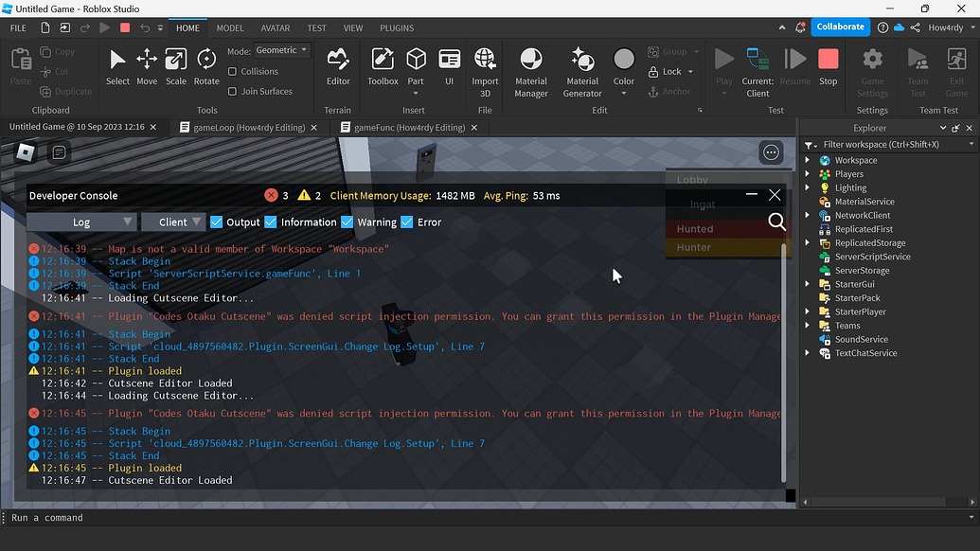Expand the Workspace tree item
The image size is (980, 551).
tap(808, 160)
